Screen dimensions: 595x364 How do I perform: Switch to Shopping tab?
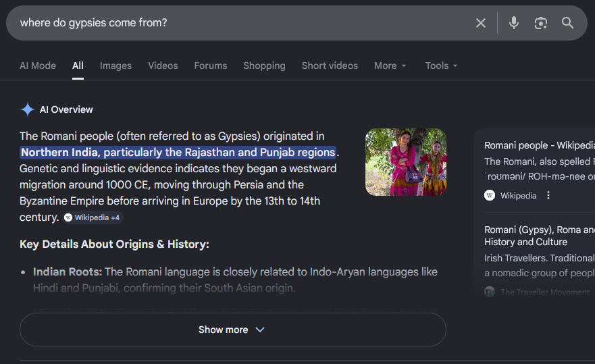pyautogui.click(x=265, y=66)
